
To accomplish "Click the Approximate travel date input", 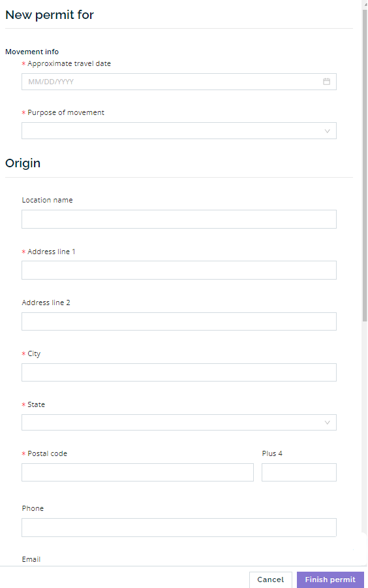I will click(179, 82).
